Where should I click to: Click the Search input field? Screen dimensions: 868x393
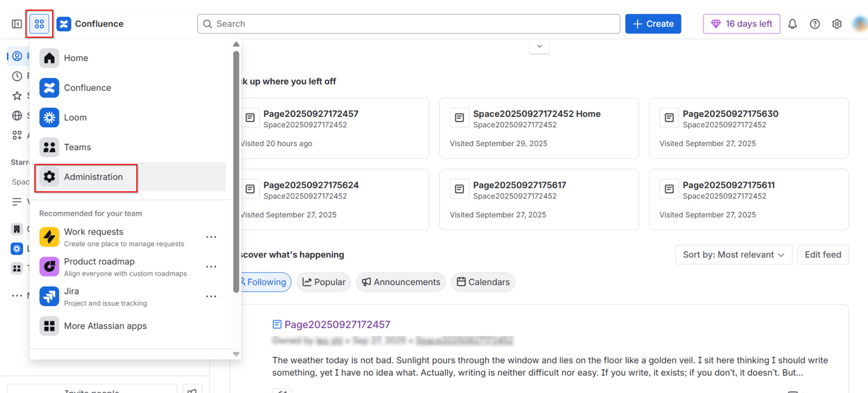(409, 24)
